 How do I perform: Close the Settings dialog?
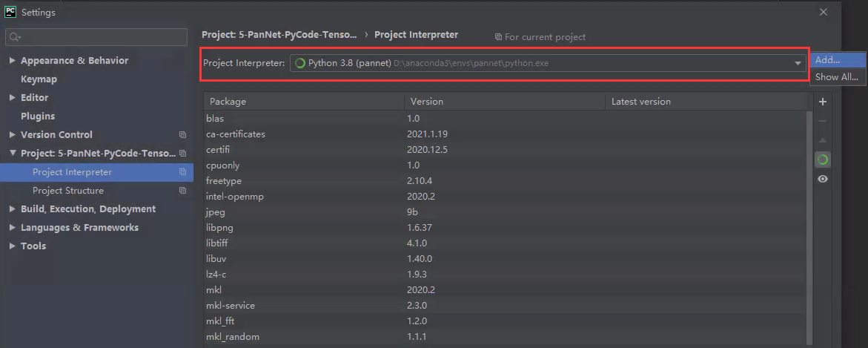tap(824, 12)
